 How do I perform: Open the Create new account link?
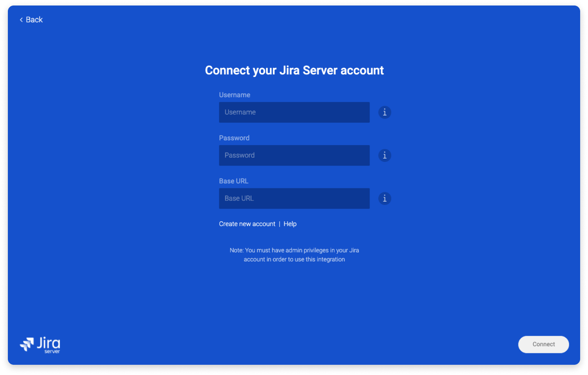(x=247, y=224)
